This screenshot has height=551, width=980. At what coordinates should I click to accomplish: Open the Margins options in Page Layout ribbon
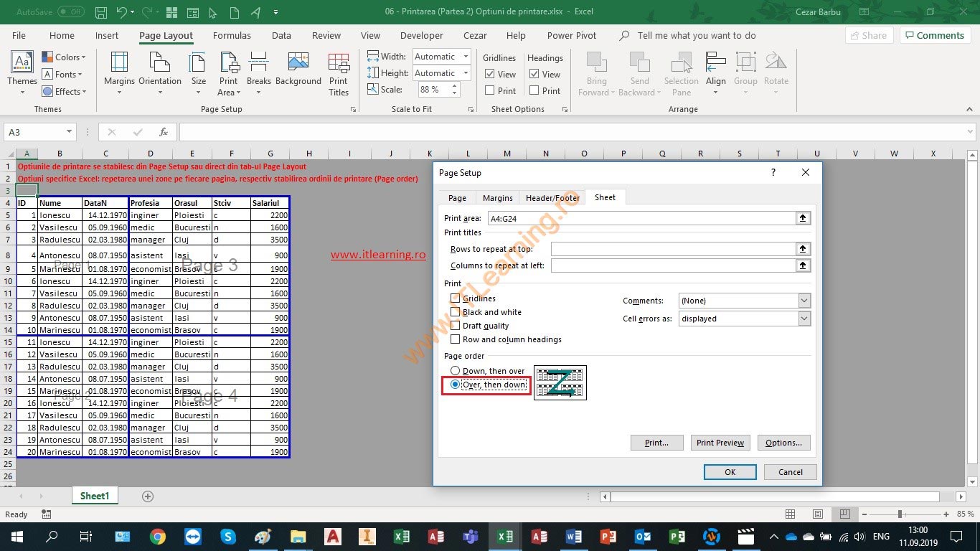119,74
